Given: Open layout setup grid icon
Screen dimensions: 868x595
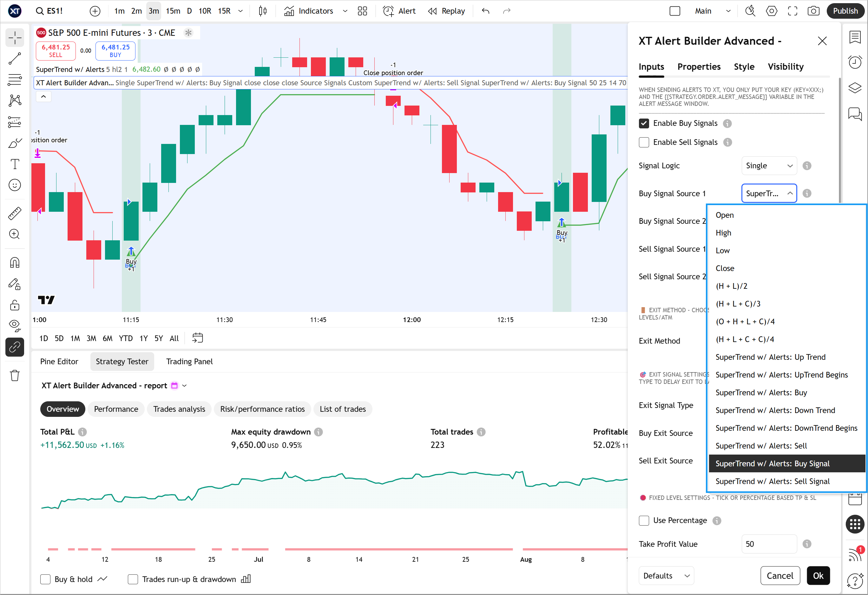Looking at the screenshot, I should coord(362,11).
